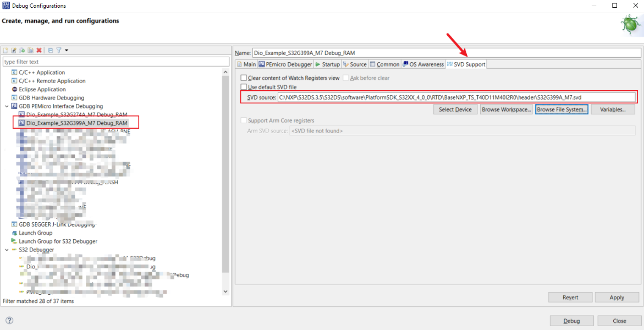644x330 pixels.
Task: Switch to the SVD Support tab
Action: coord(466,64)
